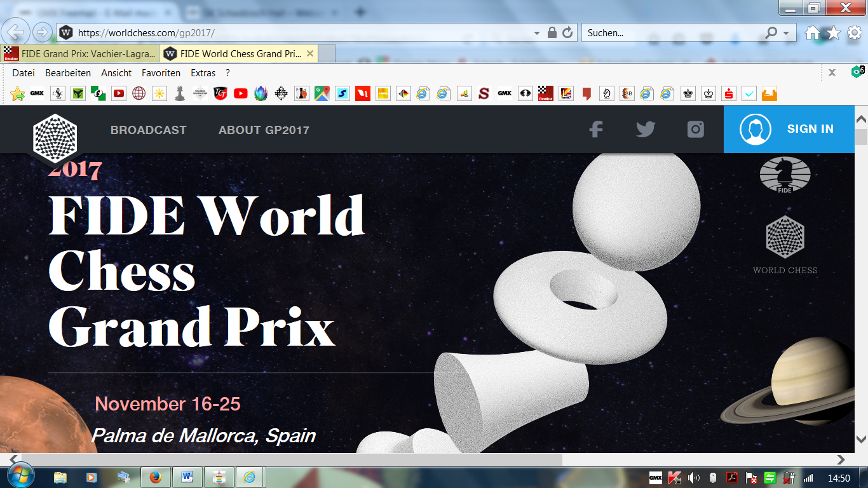
Task: Click the padlock security icon in address bar
Action: pyautogui.click(x=552, y=32)
